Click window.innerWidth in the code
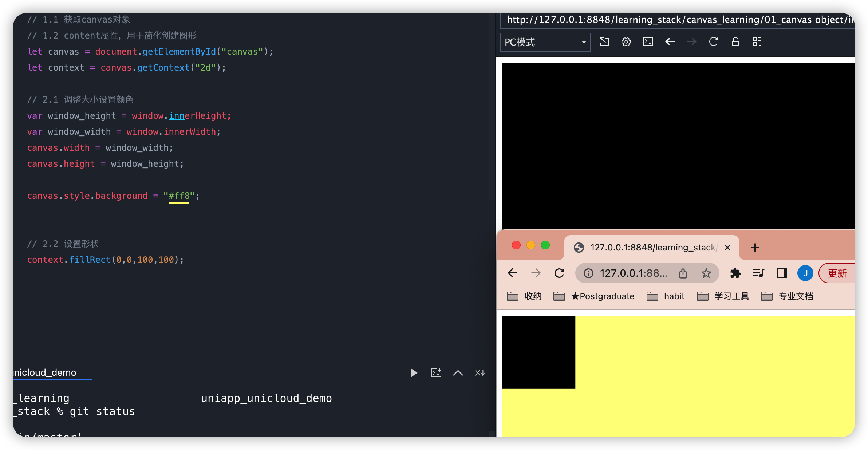Screen dimensions: 868x450 171,132
